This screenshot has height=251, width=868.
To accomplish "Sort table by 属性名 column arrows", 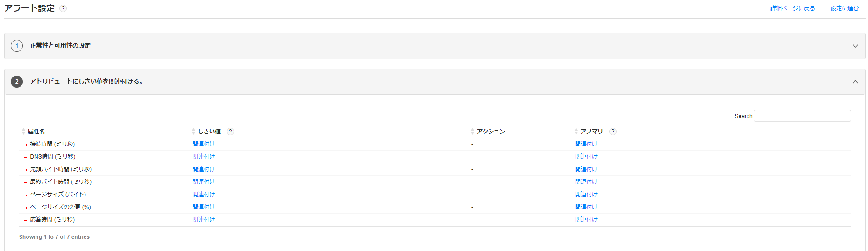I will click(x=23, y=132).
